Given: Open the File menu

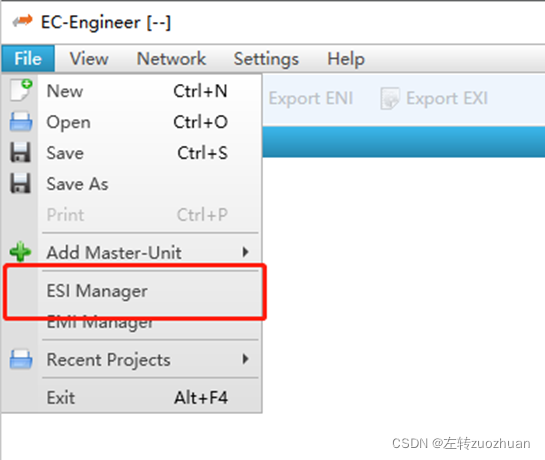Looking at the screenshot, I should tap(28, 58).
